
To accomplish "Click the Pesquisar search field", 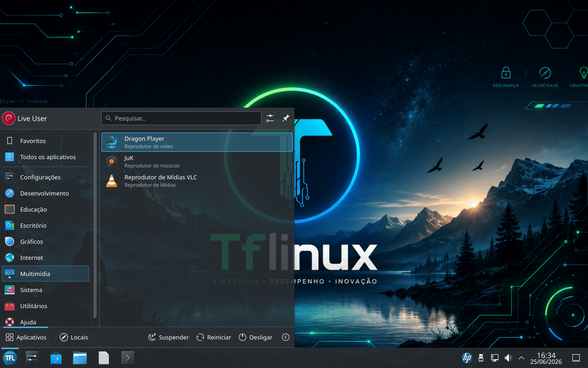I will pyautogui.click(x=181, y=118).
